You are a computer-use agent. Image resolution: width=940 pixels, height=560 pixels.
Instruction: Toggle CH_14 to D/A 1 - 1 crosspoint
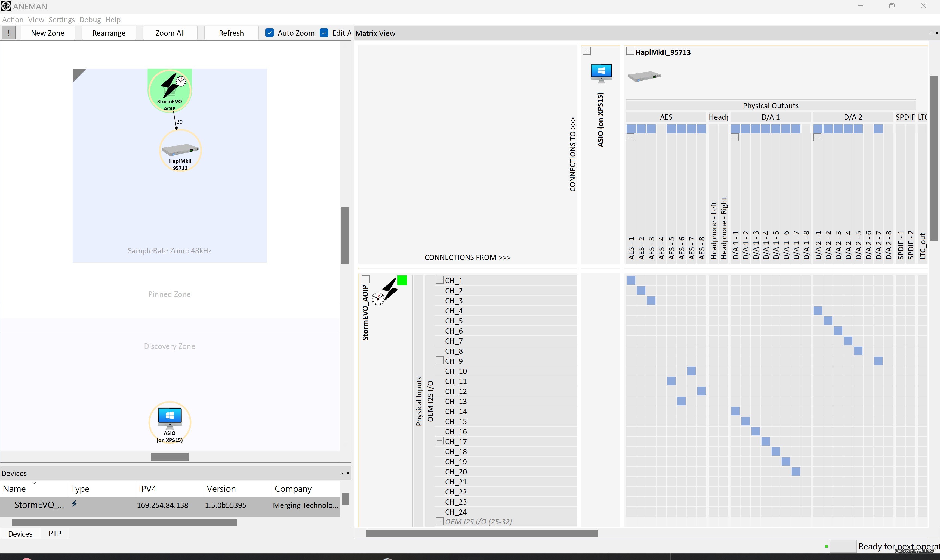pos(735,411)
